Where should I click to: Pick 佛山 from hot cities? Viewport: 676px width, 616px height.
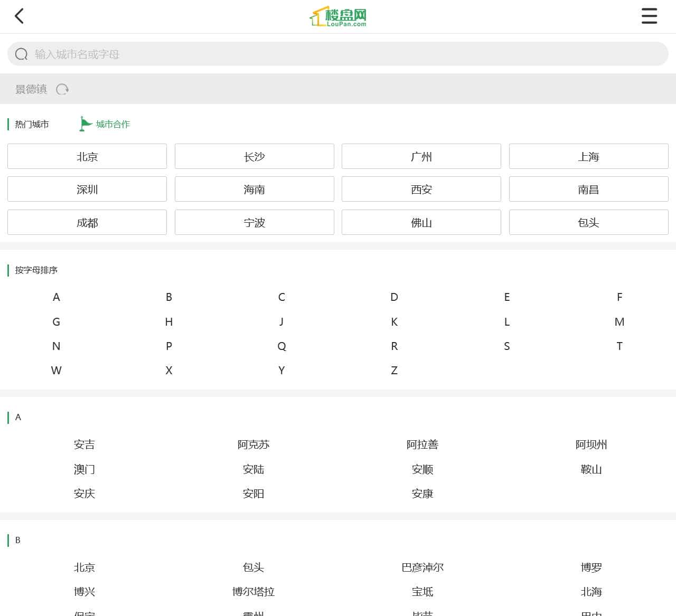(x=421, y=223)
